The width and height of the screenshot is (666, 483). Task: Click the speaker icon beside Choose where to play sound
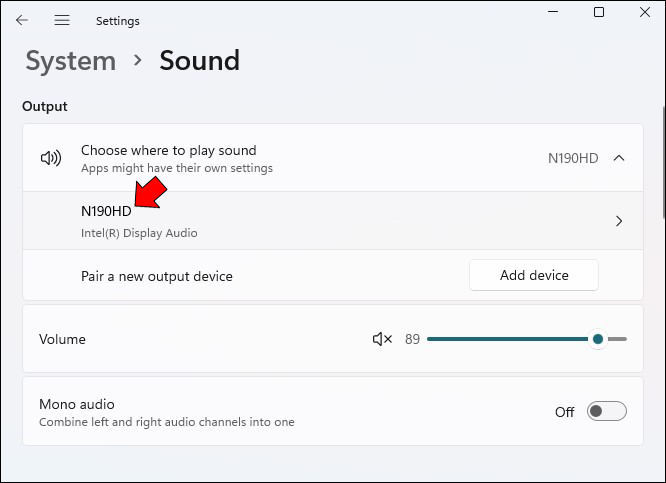click(x=50, y=158)
